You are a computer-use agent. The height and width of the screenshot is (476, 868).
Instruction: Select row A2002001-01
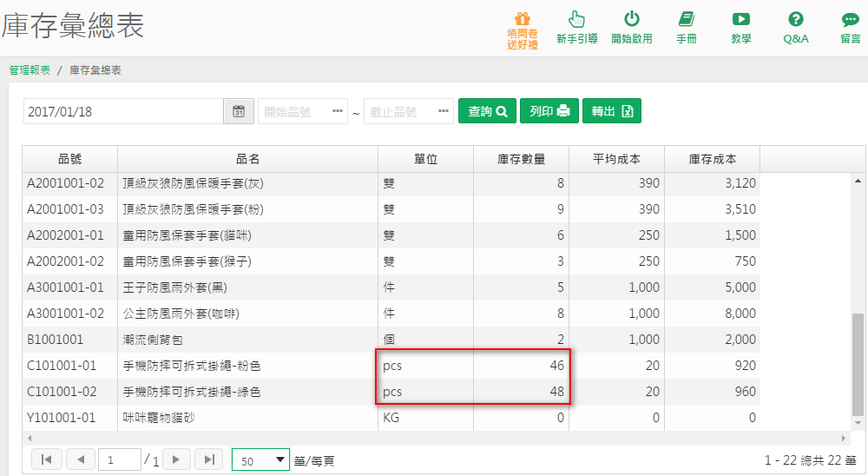coord(391,235)
